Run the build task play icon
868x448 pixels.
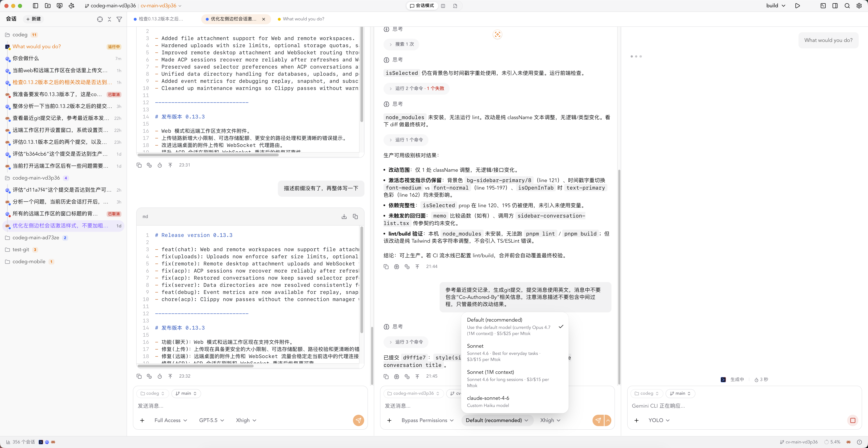[797, 6]
